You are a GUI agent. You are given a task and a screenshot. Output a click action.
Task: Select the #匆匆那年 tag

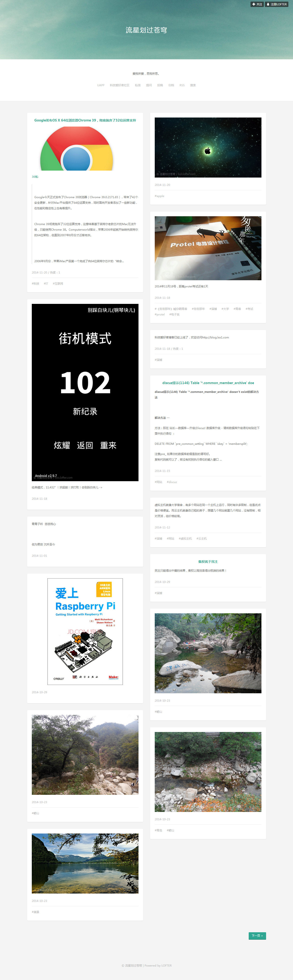[x=198, y=309]
